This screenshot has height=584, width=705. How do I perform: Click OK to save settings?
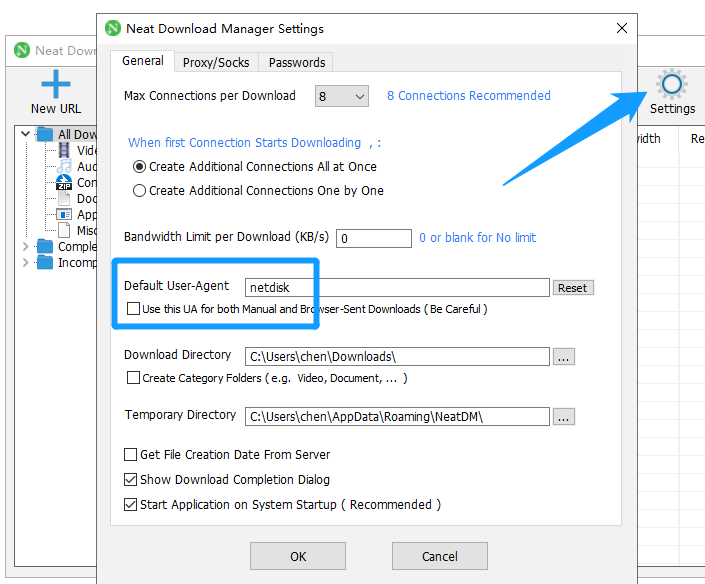point(298,556)
